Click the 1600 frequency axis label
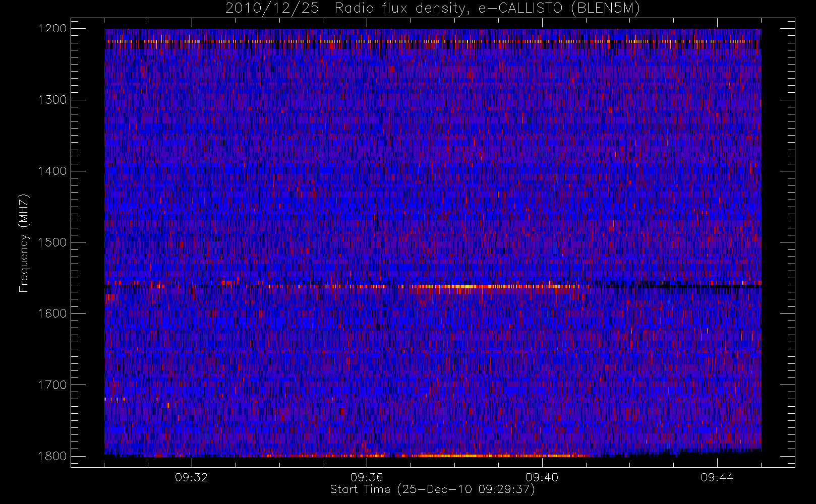 [52, 313]
